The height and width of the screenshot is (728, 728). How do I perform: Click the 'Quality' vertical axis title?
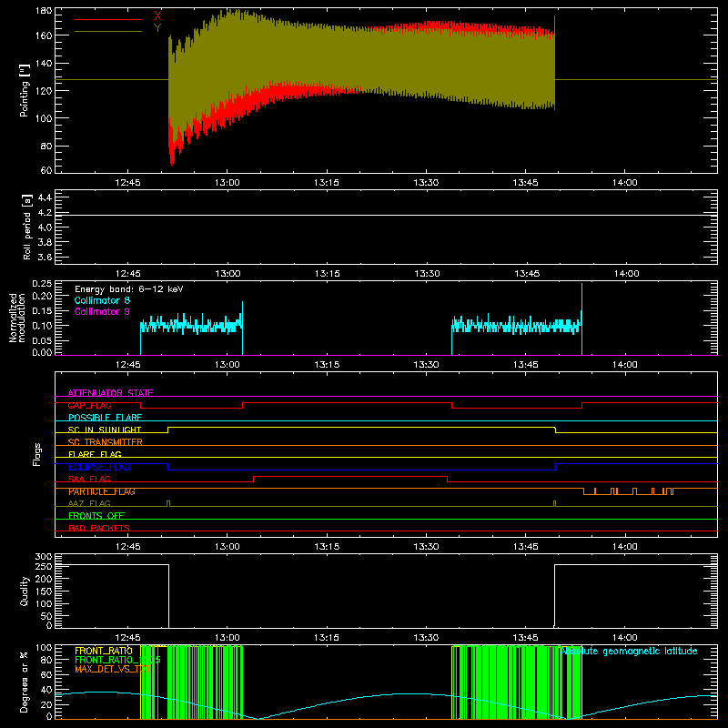(25, 591)
